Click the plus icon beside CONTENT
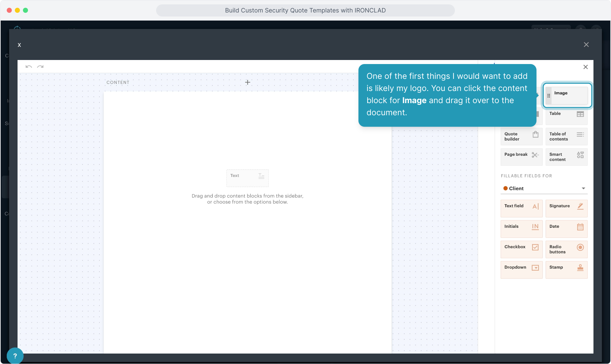 pos(248,82)
